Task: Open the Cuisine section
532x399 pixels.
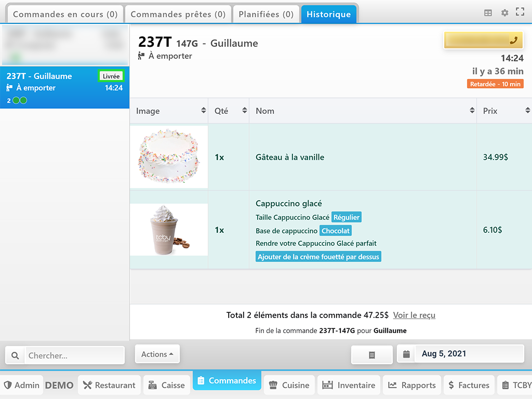Action: 289,385
